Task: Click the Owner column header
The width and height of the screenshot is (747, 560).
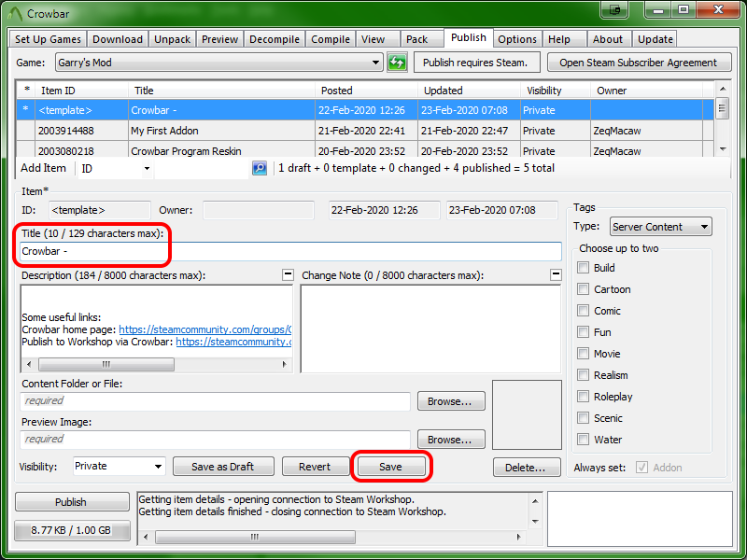Action: [646, 91]
